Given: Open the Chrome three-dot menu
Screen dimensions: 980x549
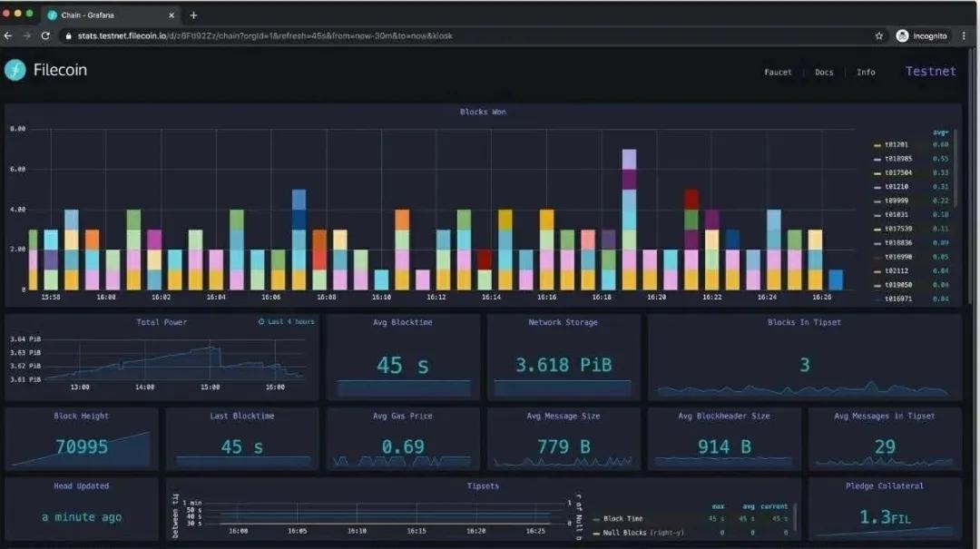Looking at the screenshot, I should (964, 36).
